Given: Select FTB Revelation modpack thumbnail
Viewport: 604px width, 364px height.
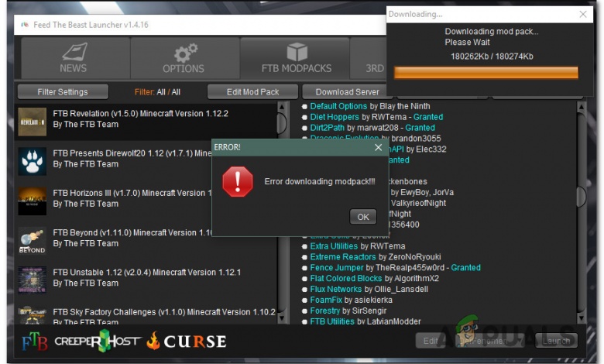Looking at the screenshot, I should (x=32, y=122).
